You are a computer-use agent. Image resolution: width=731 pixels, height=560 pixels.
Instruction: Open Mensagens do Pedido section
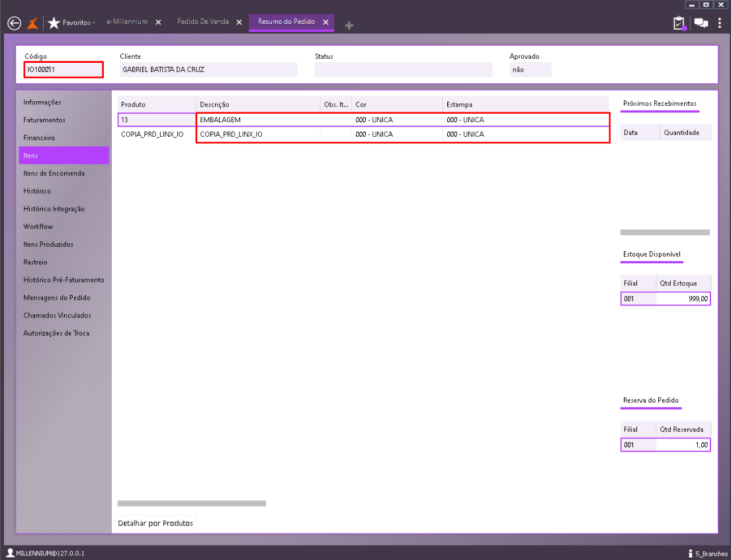pos(64,298)
